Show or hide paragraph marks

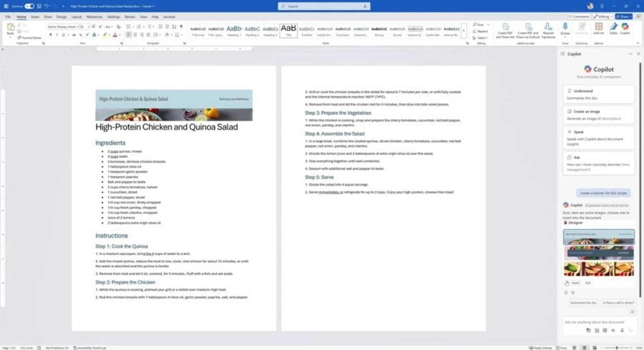pos(181,27)
